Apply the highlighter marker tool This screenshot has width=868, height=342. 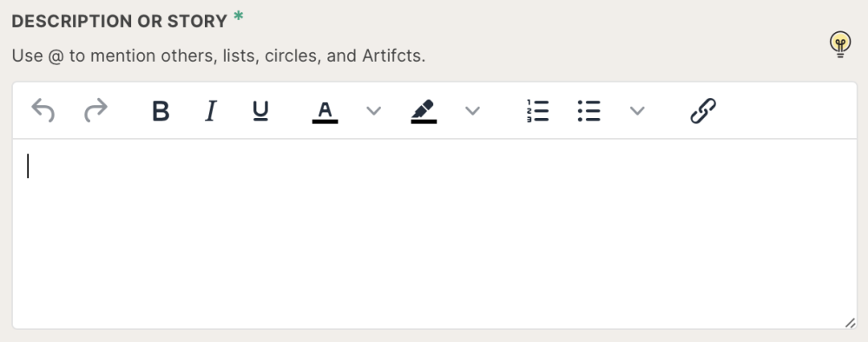pyautogui.click(x=424, y=111)
